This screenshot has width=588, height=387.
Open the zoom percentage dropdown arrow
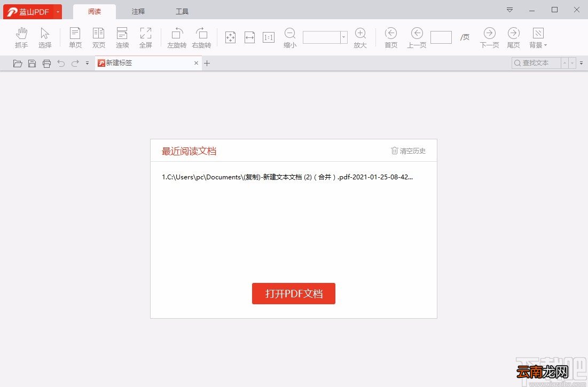[343, 37]
